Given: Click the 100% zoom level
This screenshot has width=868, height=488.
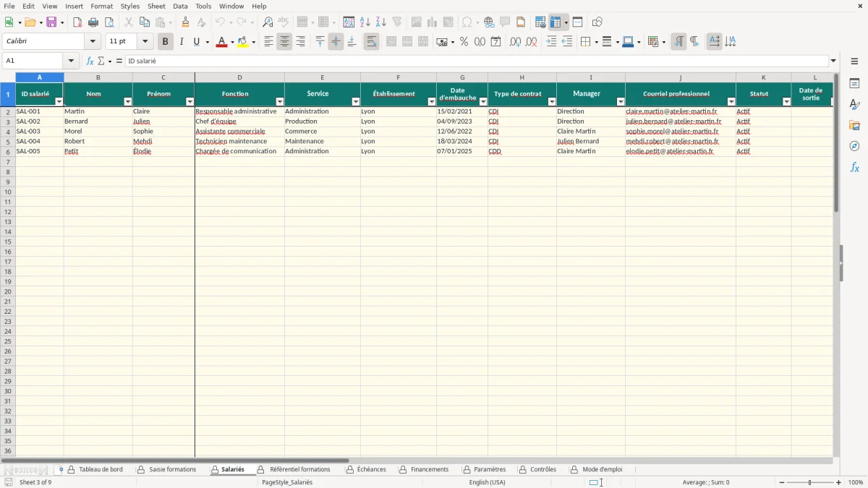Looking at the screenshot, I should 856,482.
